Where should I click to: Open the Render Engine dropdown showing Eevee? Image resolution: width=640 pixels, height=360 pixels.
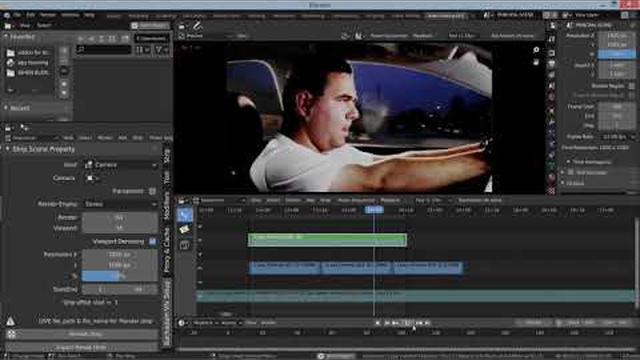[x=120, y=204]
